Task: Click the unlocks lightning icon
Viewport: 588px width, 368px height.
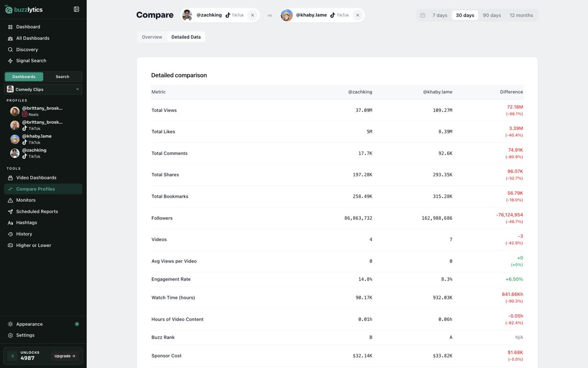Action: click(12, 356)
